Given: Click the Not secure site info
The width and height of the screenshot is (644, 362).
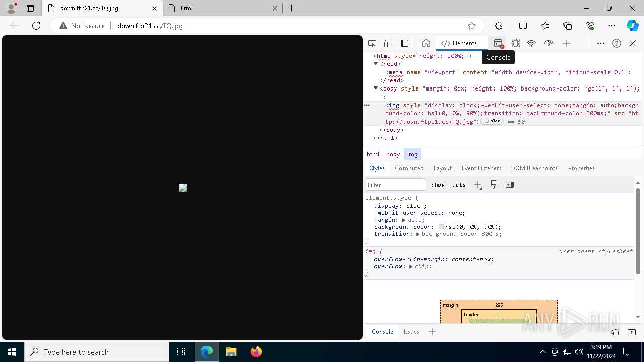Looking at the screenshot, I should (82, 26).
